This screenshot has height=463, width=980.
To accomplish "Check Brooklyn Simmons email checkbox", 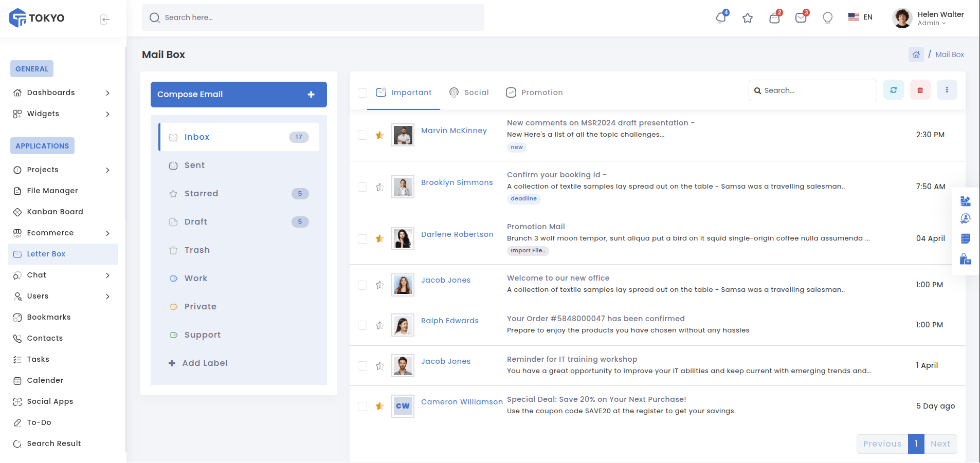I will coord(362,187).
